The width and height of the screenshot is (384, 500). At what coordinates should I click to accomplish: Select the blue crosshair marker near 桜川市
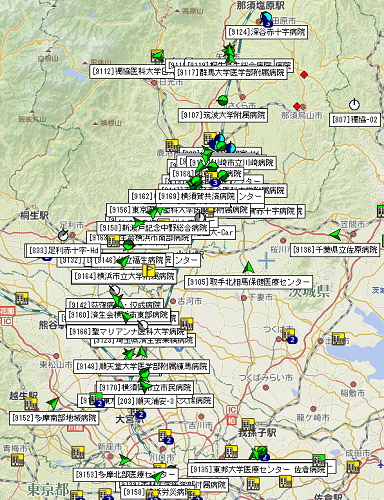point(266,260)
